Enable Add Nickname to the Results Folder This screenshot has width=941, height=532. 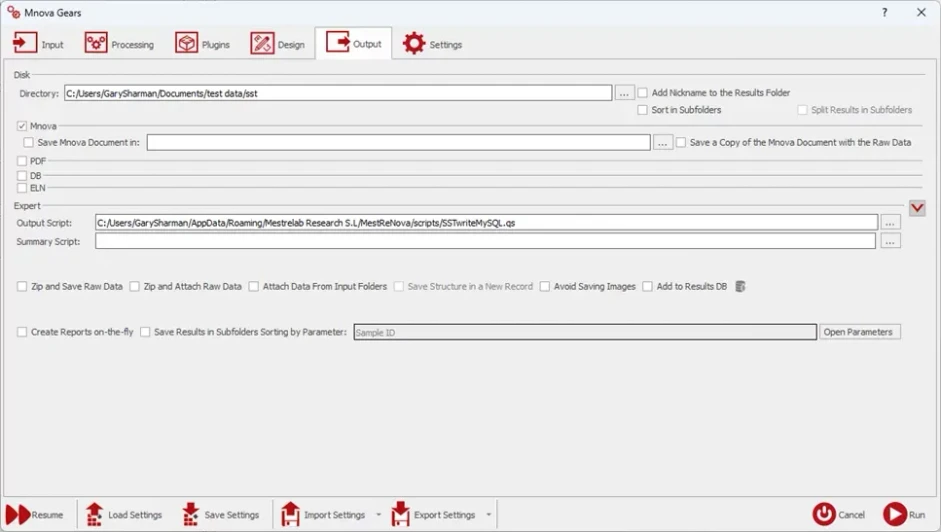coord(642,92)
